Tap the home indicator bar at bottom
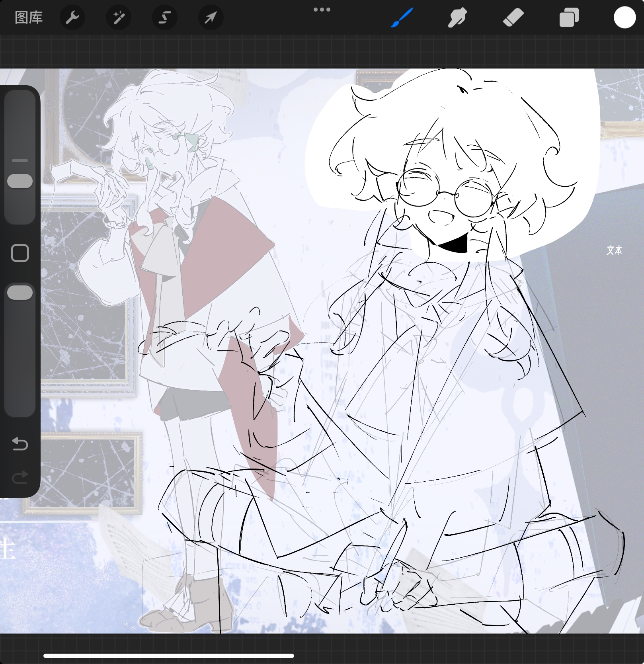The image size is (644, 664). (x=169, y=656)
